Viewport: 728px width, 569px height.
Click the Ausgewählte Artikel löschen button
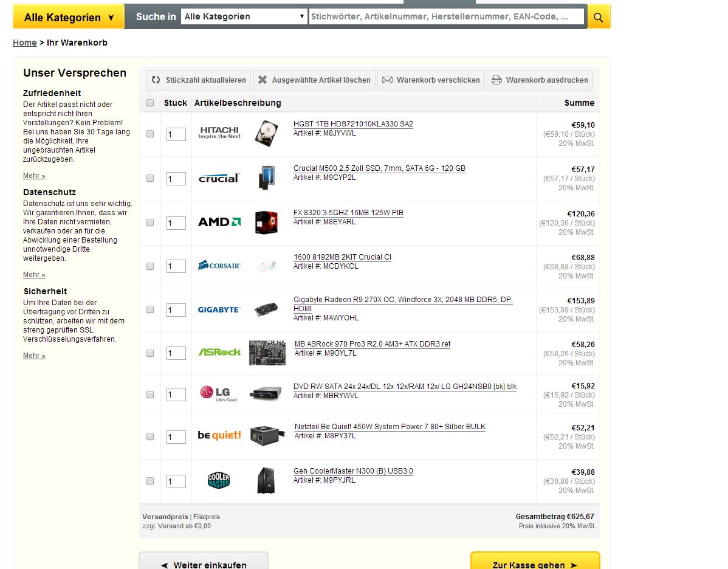pos(314,80)
